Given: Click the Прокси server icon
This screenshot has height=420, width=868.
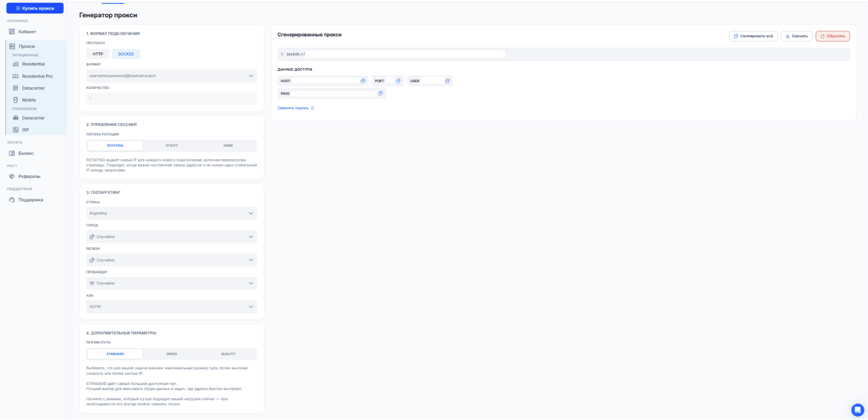Looking at the screenshot, I should 12,46.
